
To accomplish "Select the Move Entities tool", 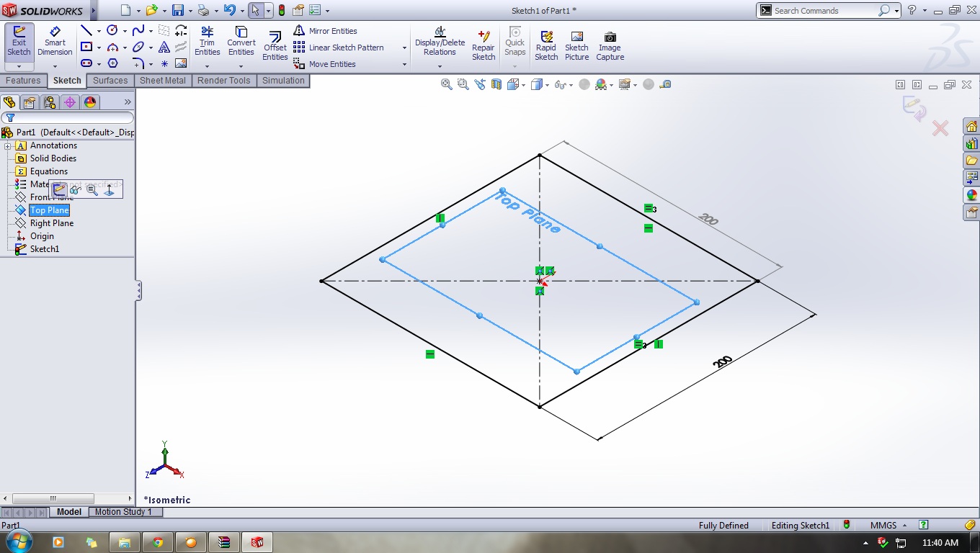I will pyautogui.click(x=324, y=64).
